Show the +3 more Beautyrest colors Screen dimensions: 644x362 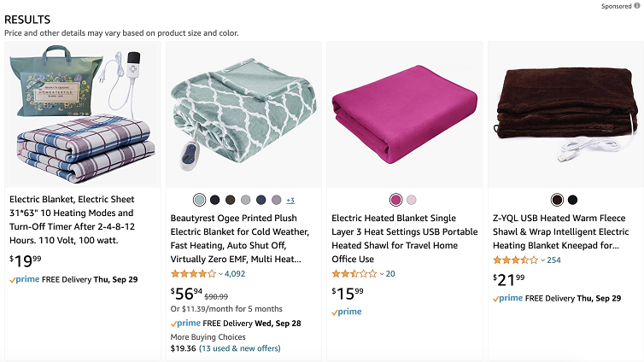coord(290,201)
